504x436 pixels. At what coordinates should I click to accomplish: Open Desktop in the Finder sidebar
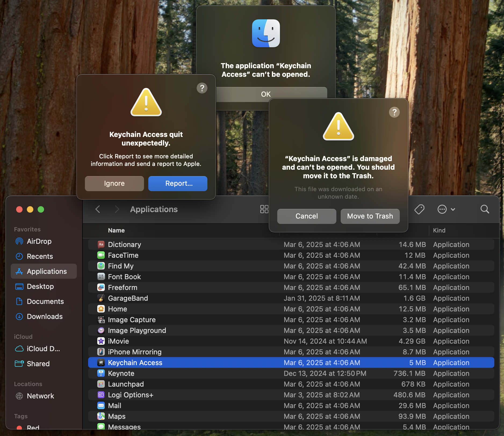[x=44, y=286]
